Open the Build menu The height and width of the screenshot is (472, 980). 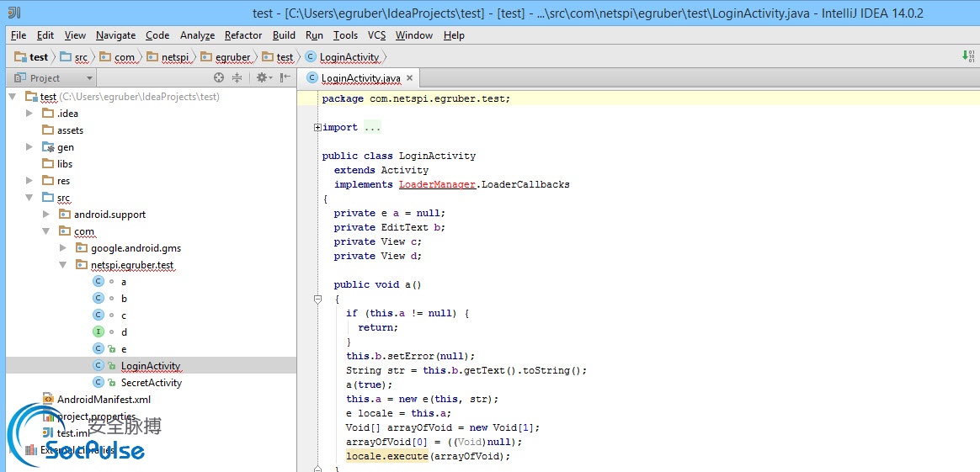[x=285, y=35]
